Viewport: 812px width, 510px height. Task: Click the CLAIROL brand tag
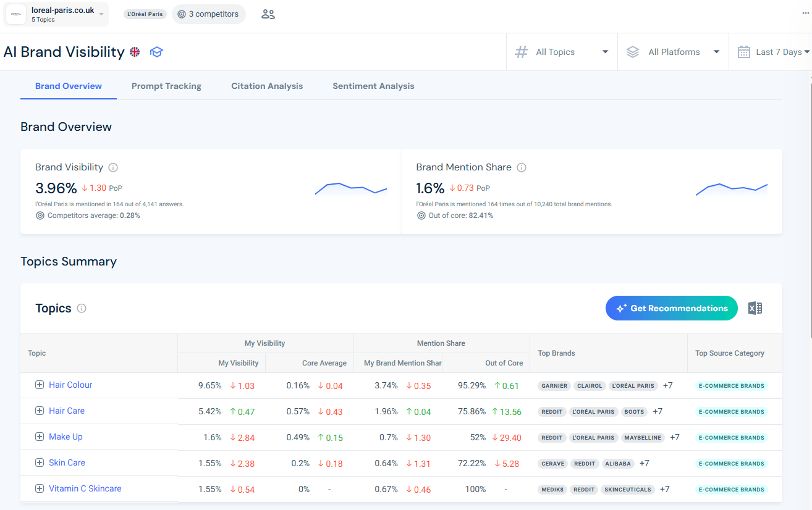tap(590, 386)
